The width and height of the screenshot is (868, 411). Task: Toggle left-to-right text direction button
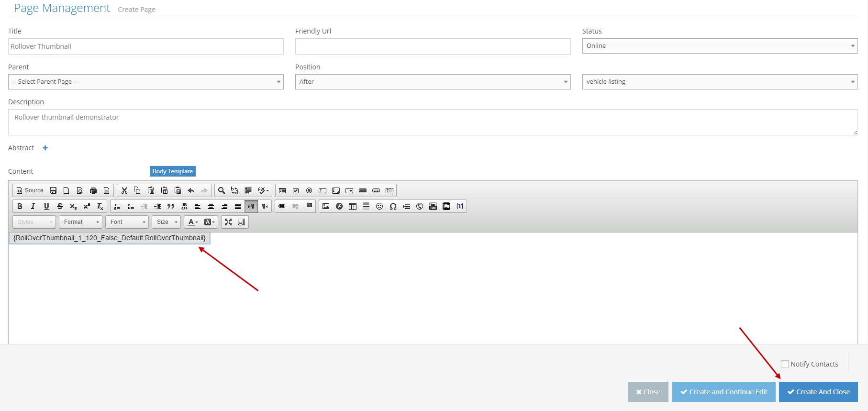pos(251,206)
